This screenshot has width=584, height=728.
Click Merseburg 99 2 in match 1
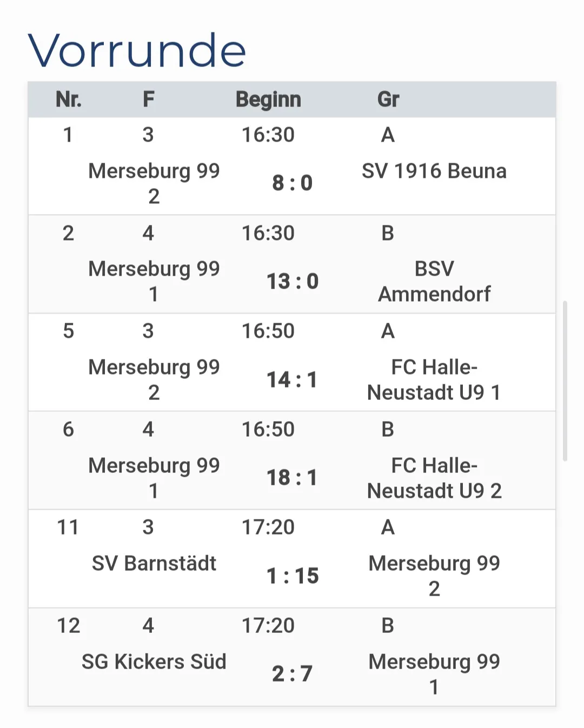click(154, 183)
